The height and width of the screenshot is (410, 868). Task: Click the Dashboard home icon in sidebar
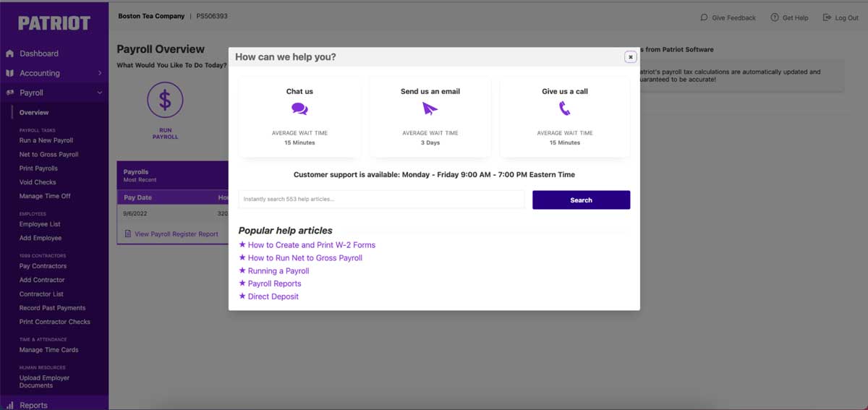10,54
